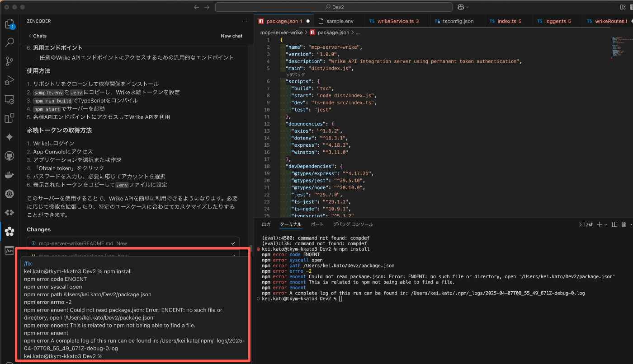This screenshot has height=364, width=633.
Task: Click the "devDependencies" line
Action: (x=314, y=166)
